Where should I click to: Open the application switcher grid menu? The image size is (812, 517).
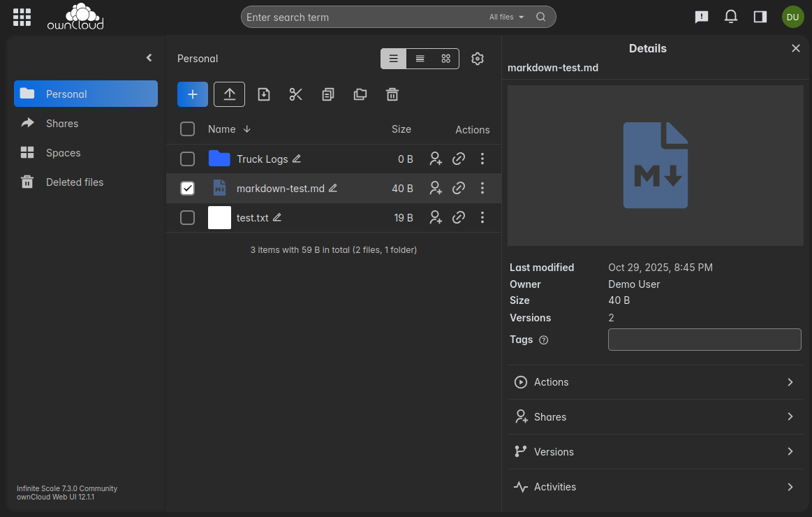coord(22,17)
